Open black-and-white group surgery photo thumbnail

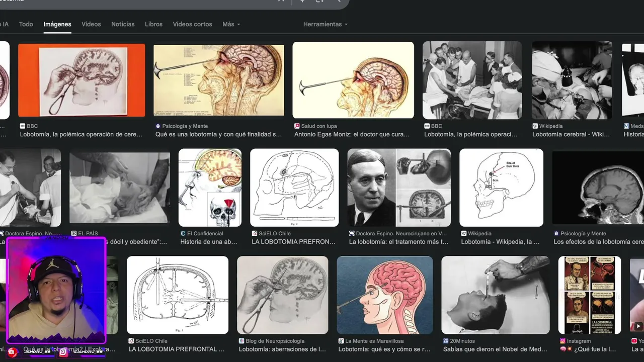(472, 80)
